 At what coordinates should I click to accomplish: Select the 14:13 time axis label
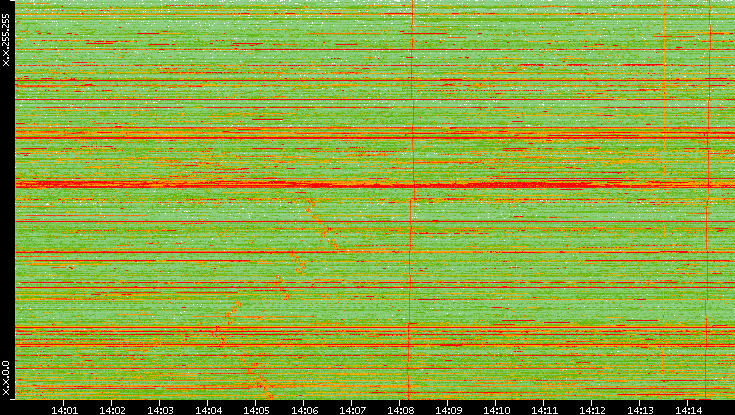click(x=640, y=410)
